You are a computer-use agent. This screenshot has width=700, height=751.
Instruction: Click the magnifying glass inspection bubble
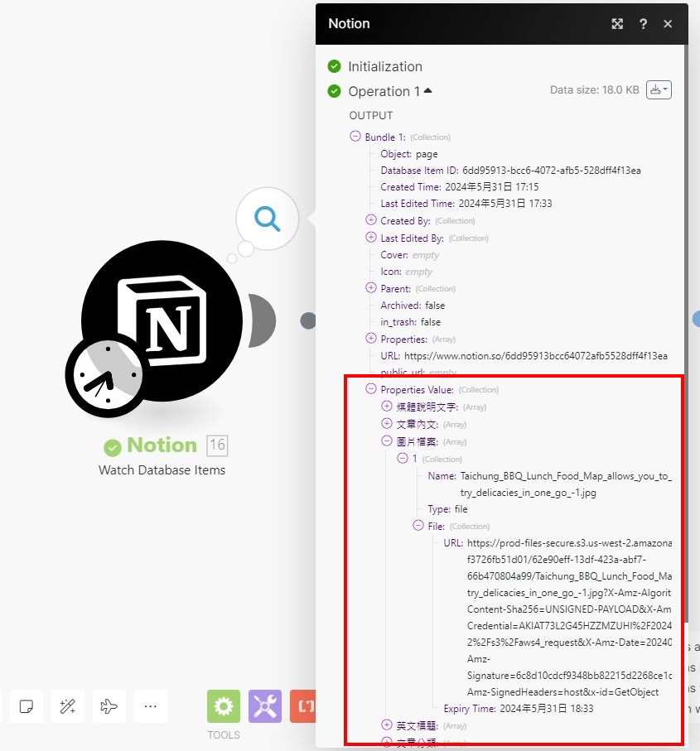(x=266, y=218)
